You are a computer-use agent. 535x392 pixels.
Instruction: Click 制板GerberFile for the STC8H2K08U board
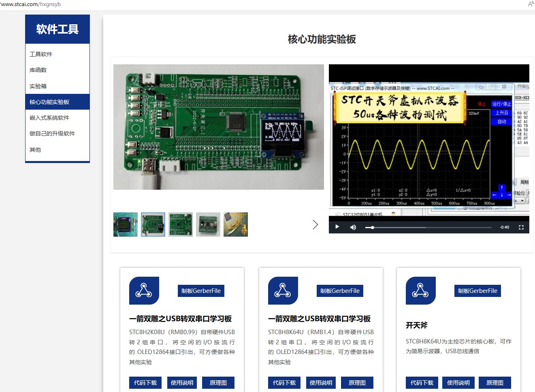point(201,291)
